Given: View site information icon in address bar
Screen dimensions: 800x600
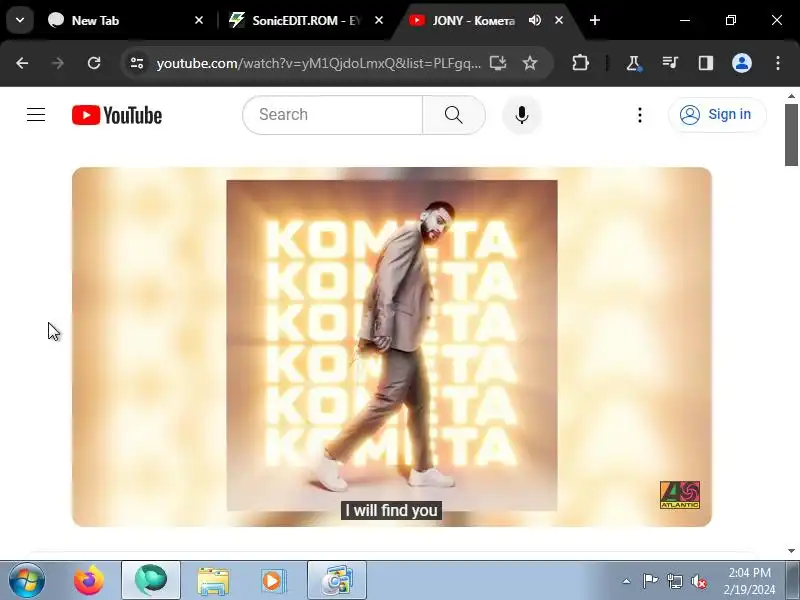Looking at the screenshot, I should click(137, 63).
